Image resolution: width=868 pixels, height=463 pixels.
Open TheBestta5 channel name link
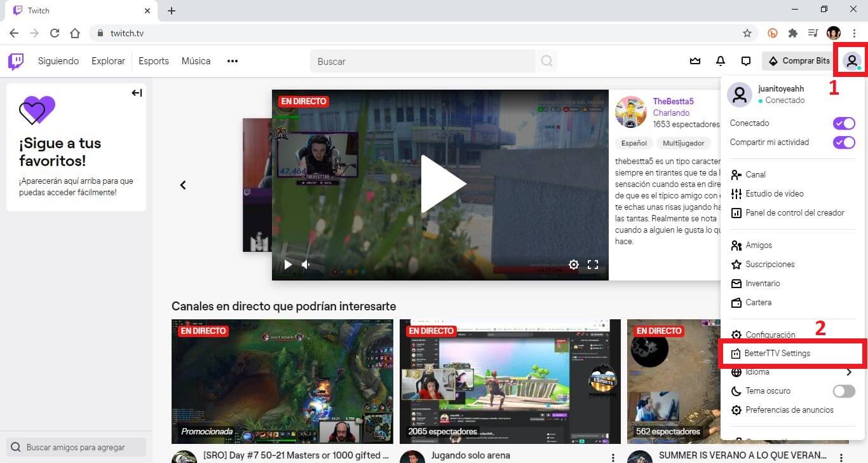point(674,101)
